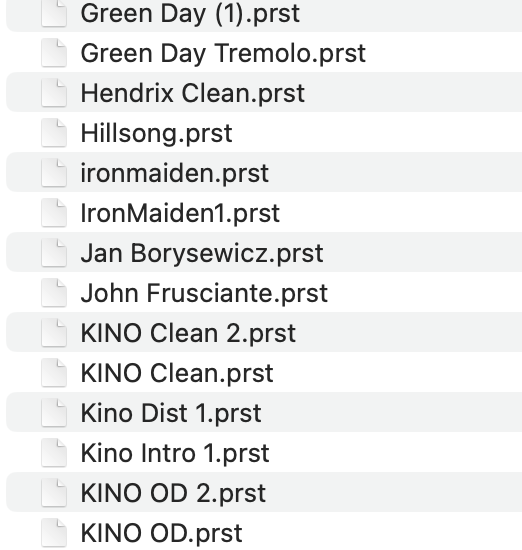522x550 pixels.
Task: Select the Jan Borysewicz.prst file icon
Action: [54, 253]
